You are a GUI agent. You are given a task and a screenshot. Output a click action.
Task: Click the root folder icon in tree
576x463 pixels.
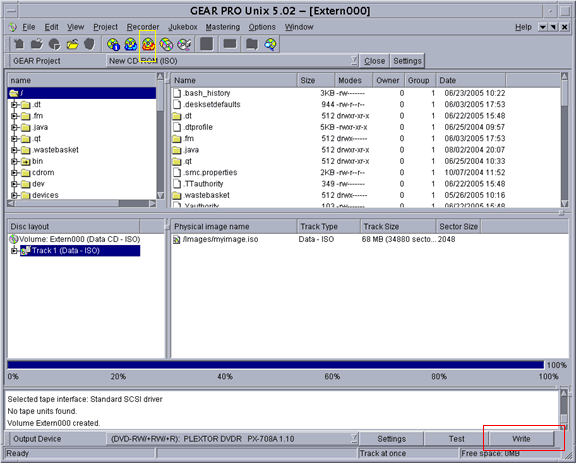[14, 93]
